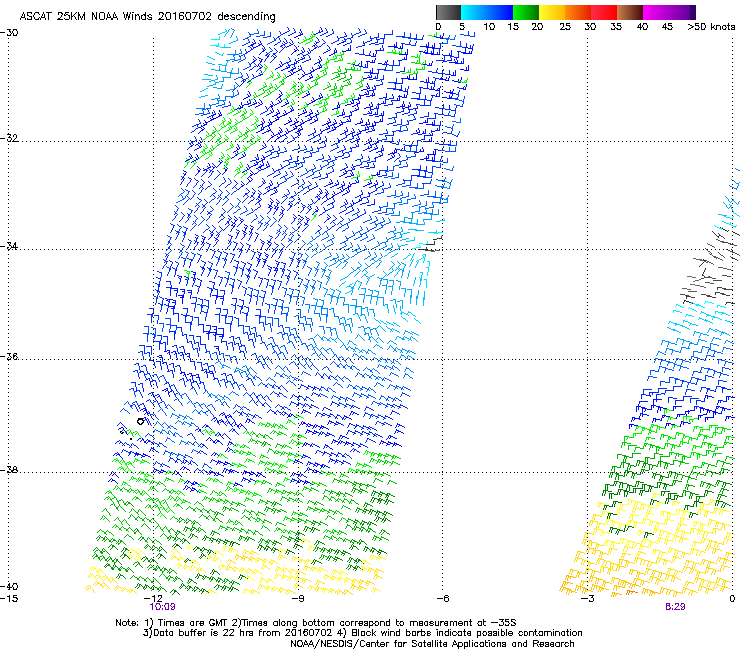This screenshot has height=650, width=740.
Task: Click the yellow 20-25 knots color segment
Action: (x=552, y=12)
